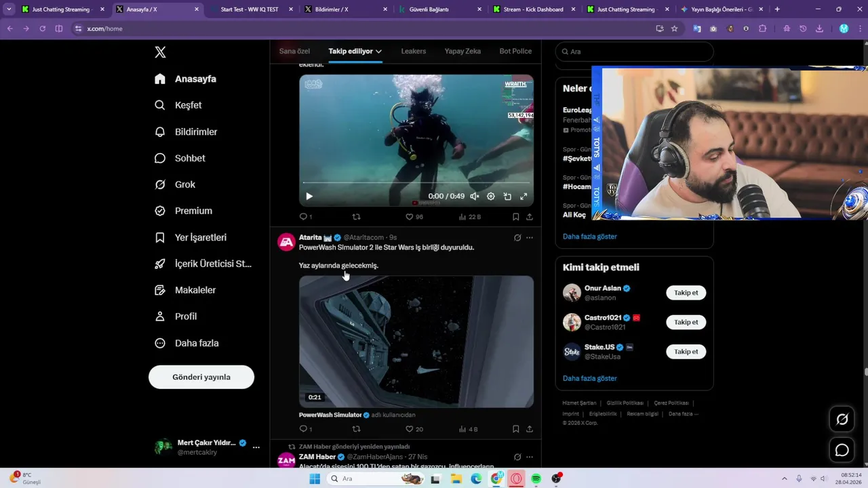
Task: Open Spotify from the taskbar
Action: click(x=536, y=479)
